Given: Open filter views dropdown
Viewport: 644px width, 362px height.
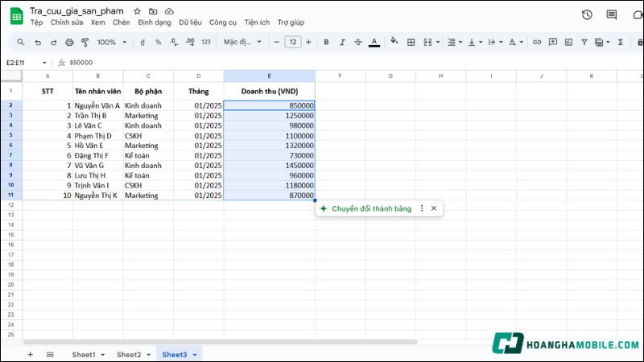Looking at the screenshot, I should (x=602, y=42).
